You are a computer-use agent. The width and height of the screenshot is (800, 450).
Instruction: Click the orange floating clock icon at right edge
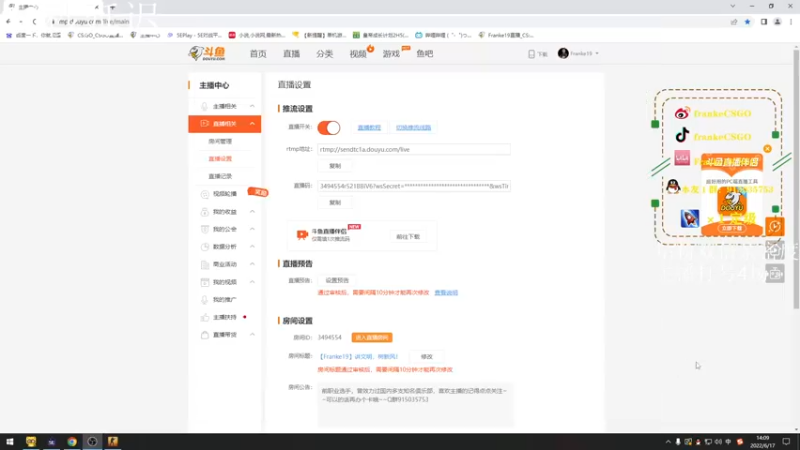click(x=774, y=226)
